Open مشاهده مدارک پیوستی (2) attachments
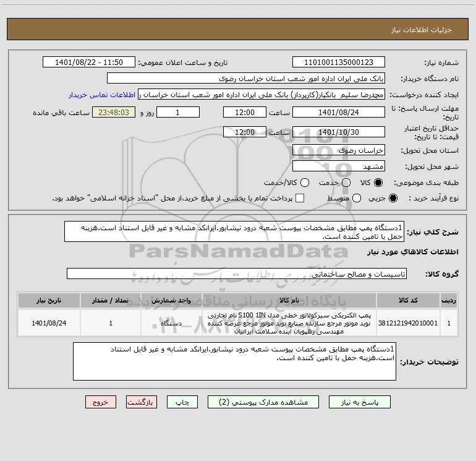476x461 pixels. 263,402
